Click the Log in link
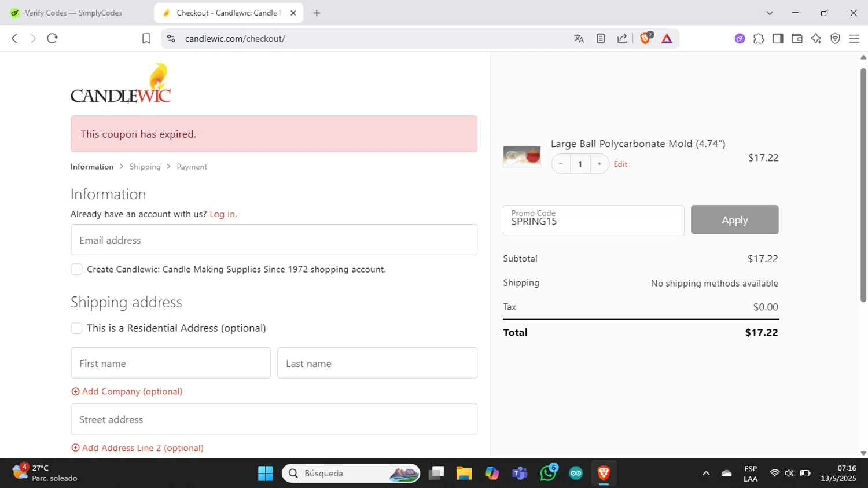 223,214
